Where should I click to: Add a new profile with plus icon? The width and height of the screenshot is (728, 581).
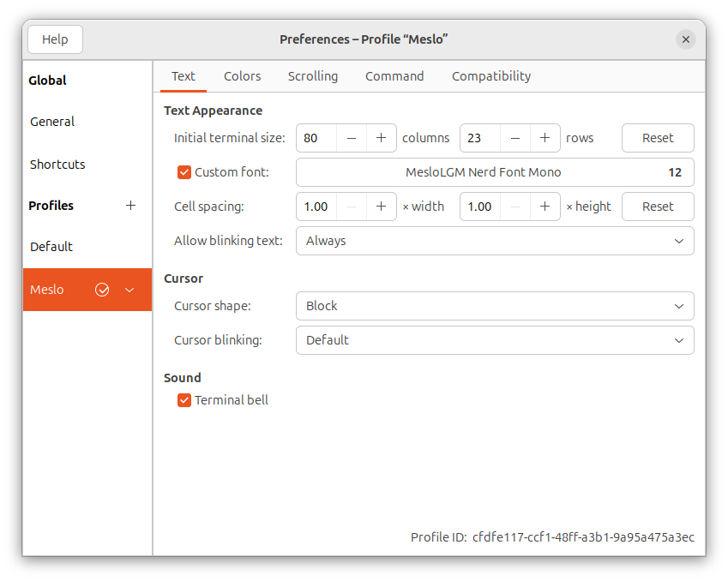(x=130, y=206)
